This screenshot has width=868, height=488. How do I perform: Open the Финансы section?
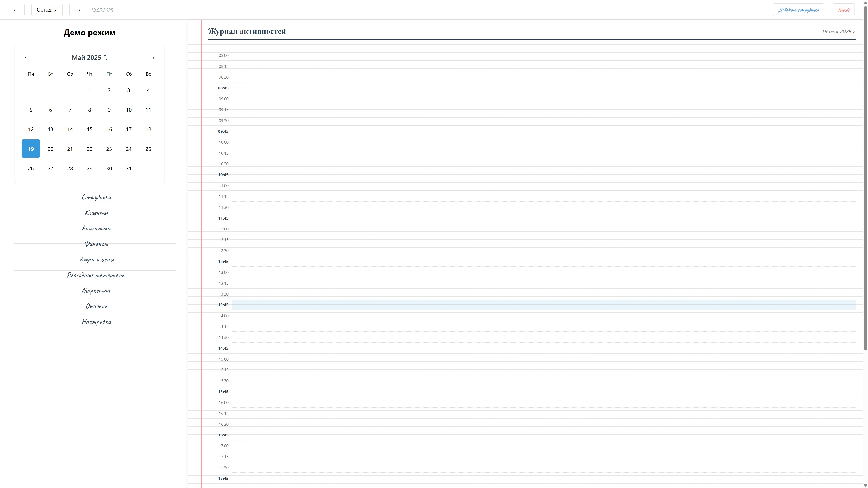click(96, 244)
